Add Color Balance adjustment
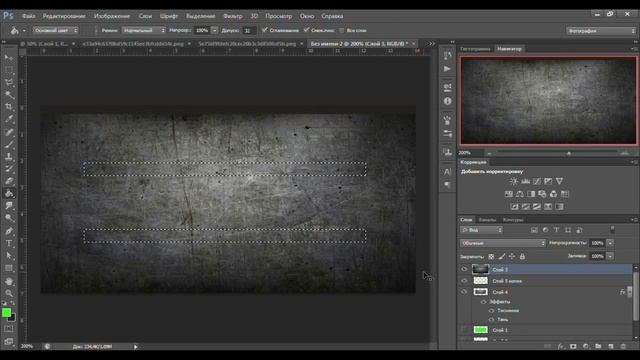This screenshot has width=640, height=360. [520, 194]
